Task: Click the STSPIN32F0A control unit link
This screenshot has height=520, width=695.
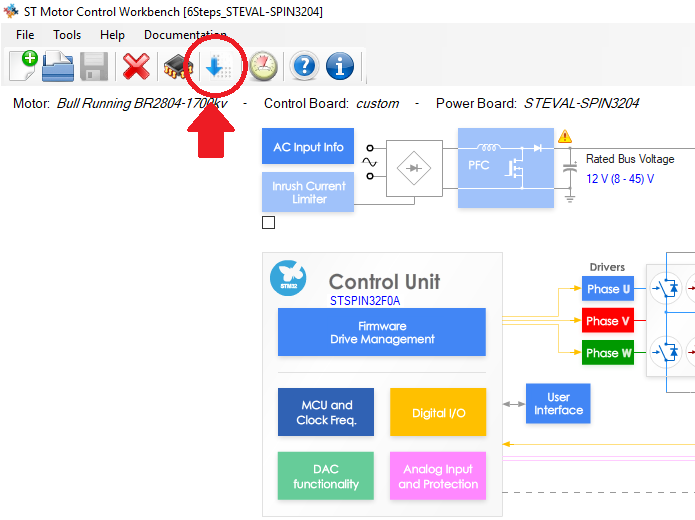Action: (x=365, y=301)
